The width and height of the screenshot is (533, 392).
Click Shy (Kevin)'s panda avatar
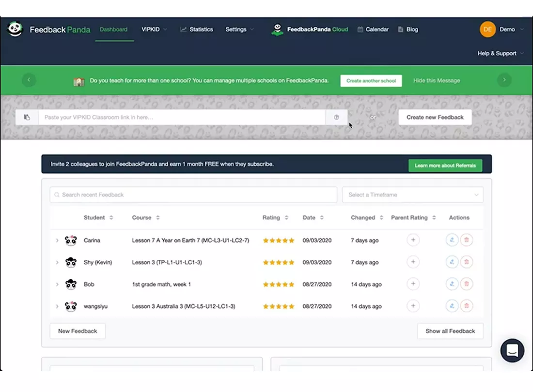click(x=71, y=262)
